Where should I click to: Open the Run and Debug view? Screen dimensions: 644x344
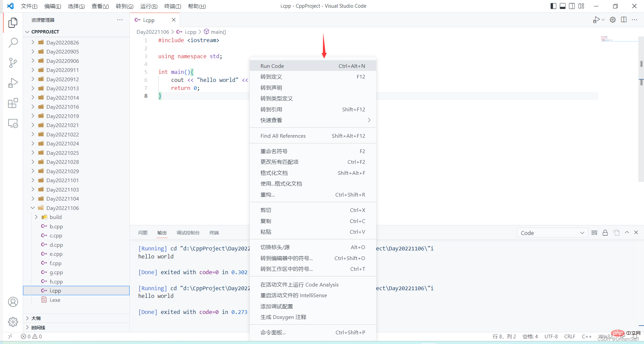coord(13,83)
